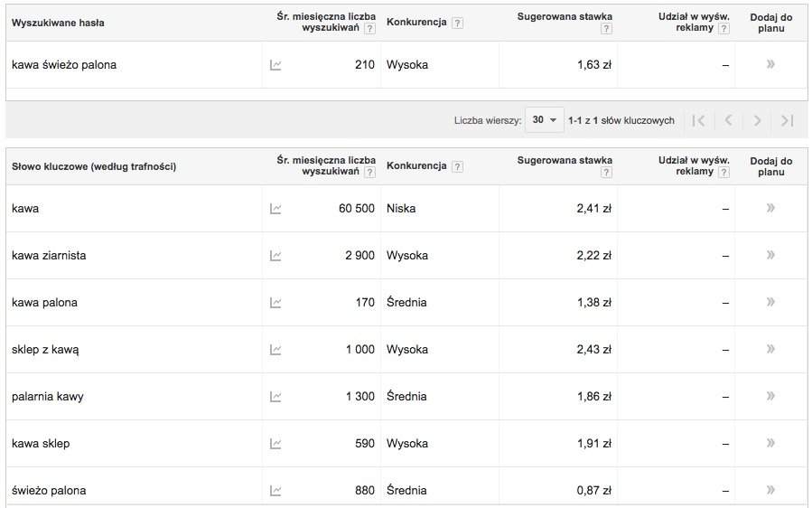Go to previous page of keywords

[728, 121]
